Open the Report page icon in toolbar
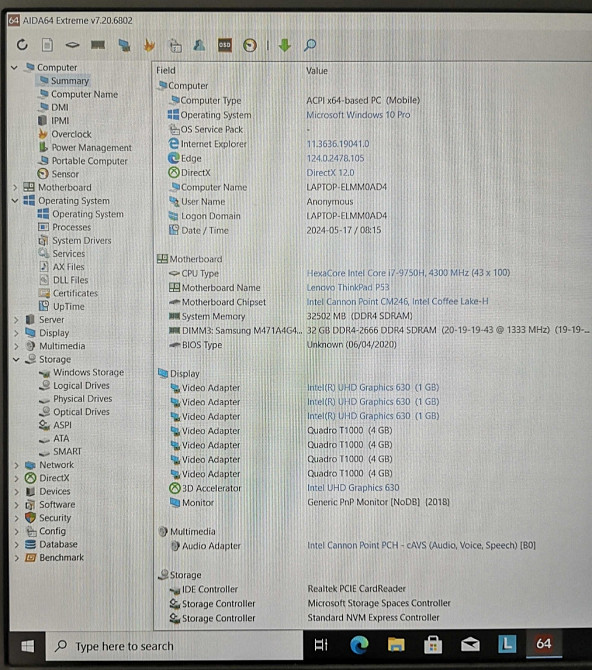 pos(47,44)
